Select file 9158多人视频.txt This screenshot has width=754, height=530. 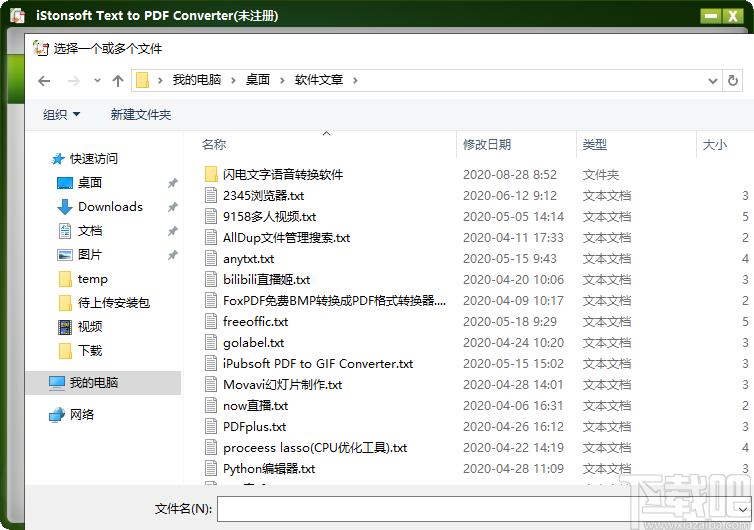pyautogui.click(x=269, y=217)
